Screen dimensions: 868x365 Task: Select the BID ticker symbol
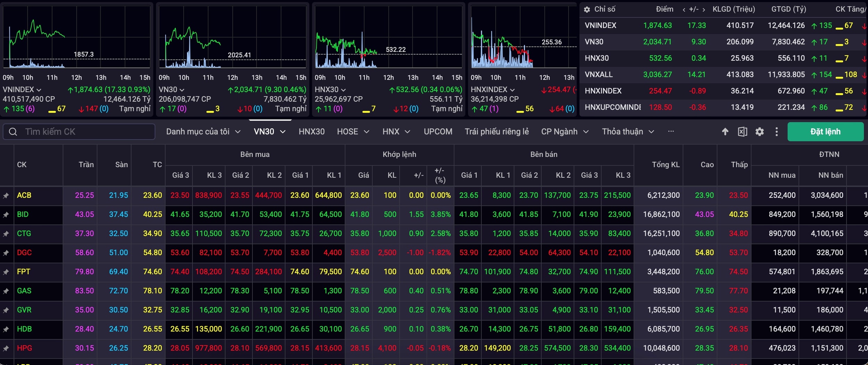[x=23, y=214]
